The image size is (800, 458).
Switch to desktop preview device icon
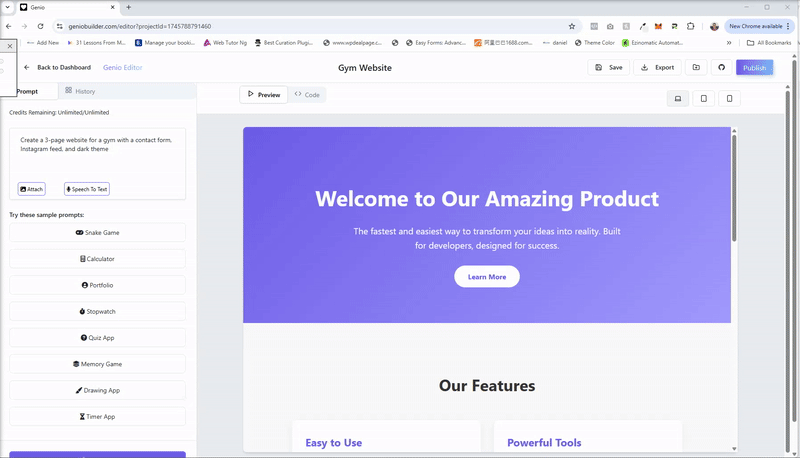click(x=678, y=98)
